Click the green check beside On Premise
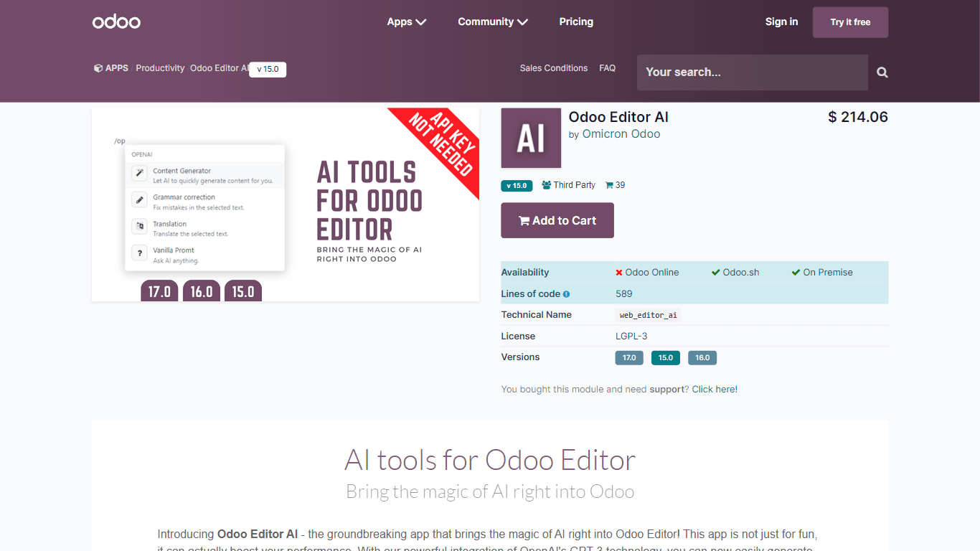Screen dimensions: 980x551 (x=796, y=273)
